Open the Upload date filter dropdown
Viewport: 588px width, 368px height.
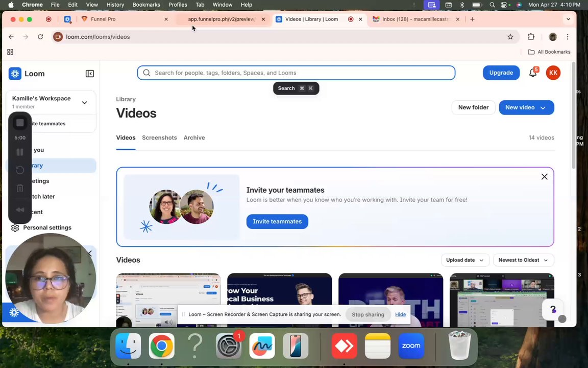465,260
